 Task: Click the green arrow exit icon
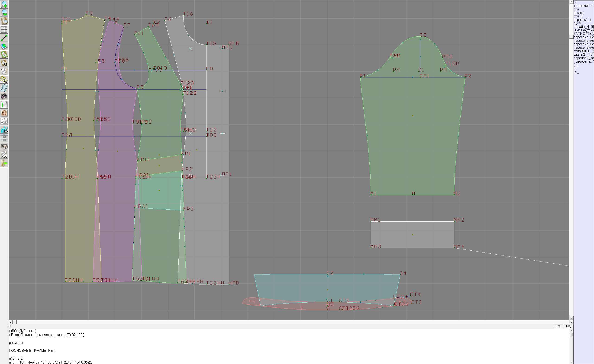tap(4, 163)
